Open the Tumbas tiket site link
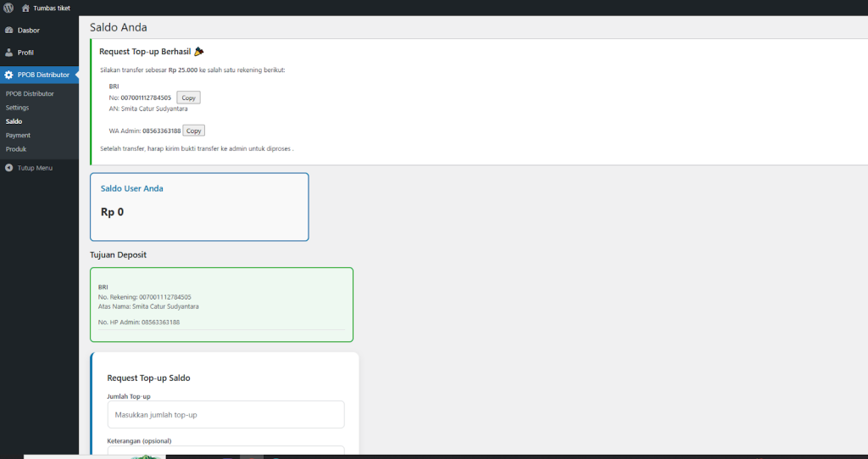 pos(51,8)
